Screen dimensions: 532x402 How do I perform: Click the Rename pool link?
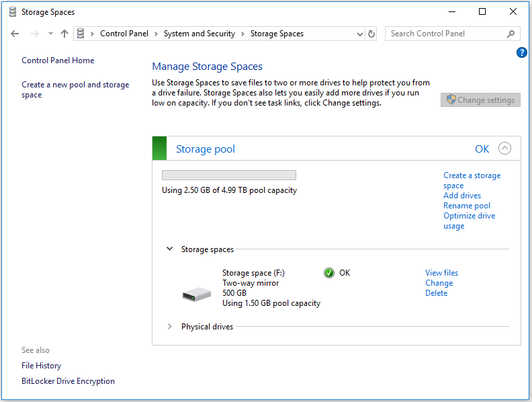pyautogui.click(x=467, y=206)
